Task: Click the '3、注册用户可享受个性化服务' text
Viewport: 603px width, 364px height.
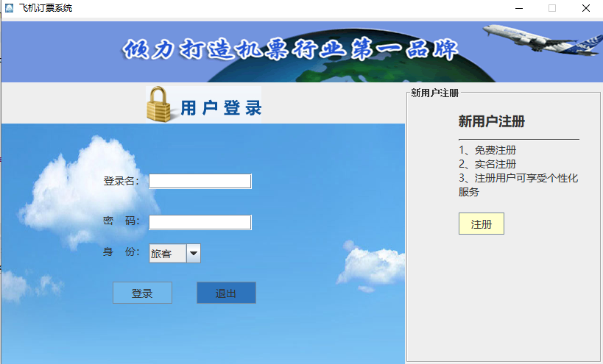Action: 518,185
